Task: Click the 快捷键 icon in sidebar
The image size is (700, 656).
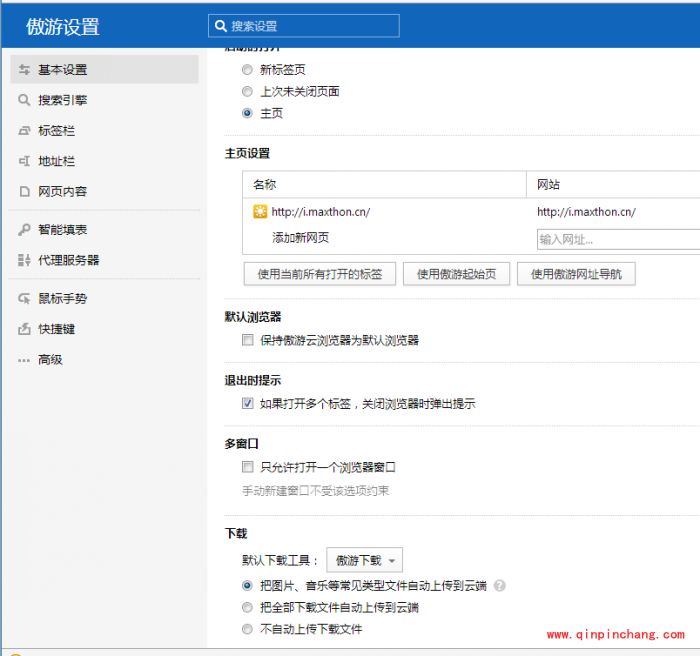Action: [24, 329]
